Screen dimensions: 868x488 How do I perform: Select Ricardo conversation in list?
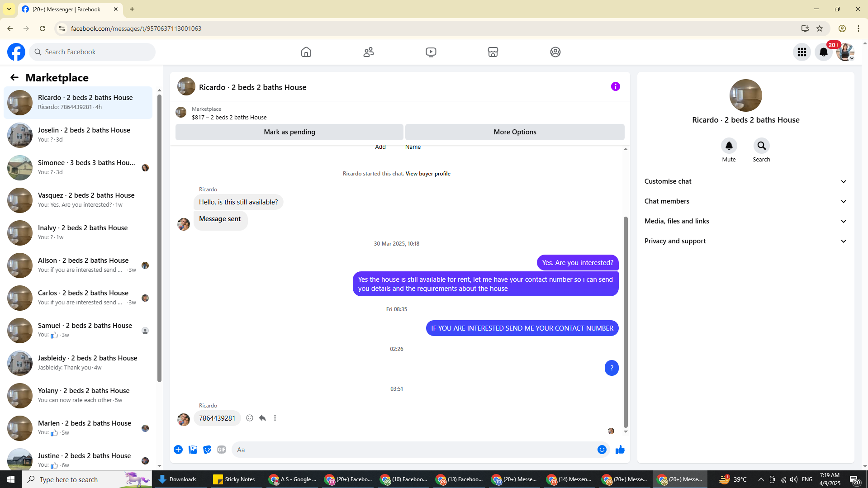click(78, 102)
